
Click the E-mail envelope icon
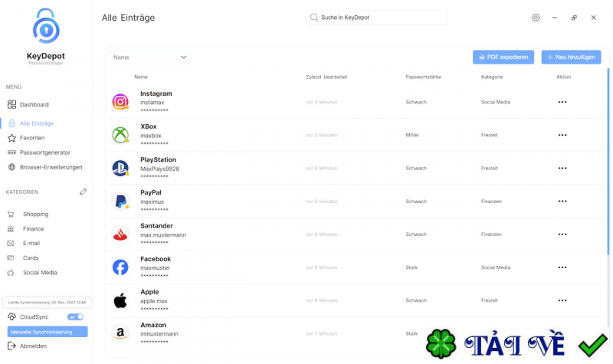(x=11, y=243)
